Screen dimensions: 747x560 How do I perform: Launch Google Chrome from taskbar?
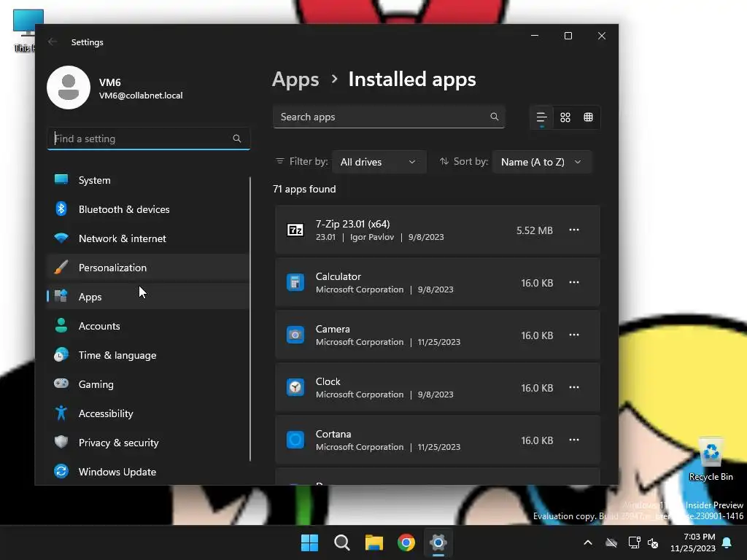(406, 542)
